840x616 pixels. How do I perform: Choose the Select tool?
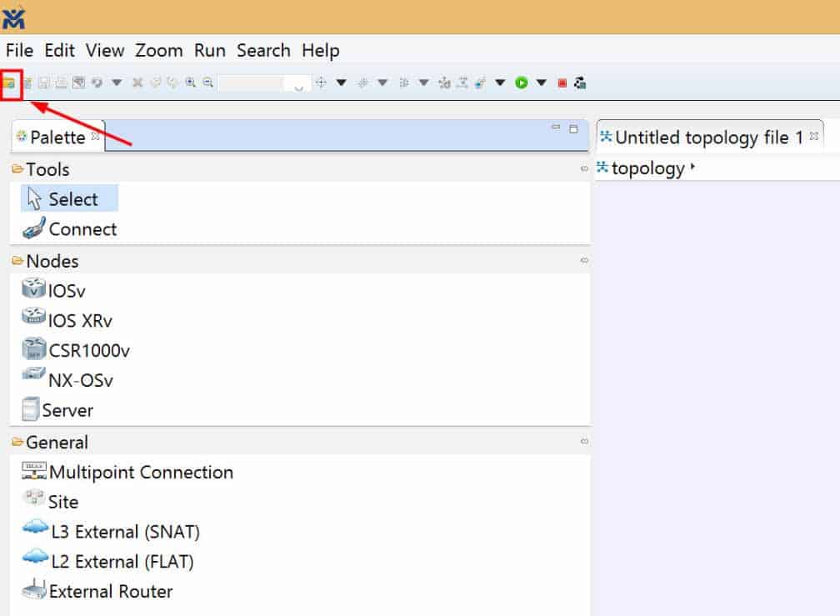click(69, 198)
